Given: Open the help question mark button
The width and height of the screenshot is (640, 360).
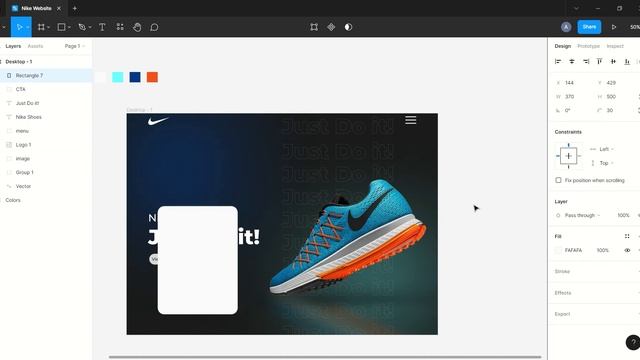Looking at the screenshot, I should (633, 342).
